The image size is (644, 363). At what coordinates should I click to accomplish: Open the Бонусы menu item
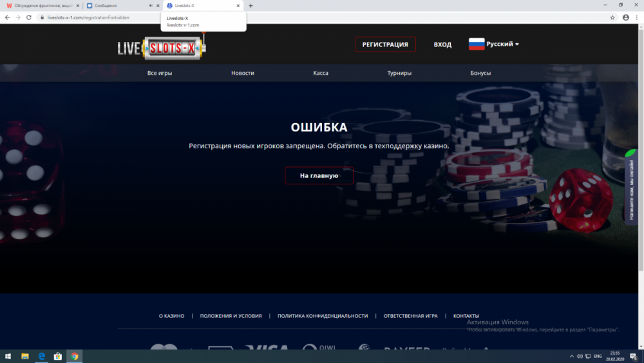coord(480,73)
